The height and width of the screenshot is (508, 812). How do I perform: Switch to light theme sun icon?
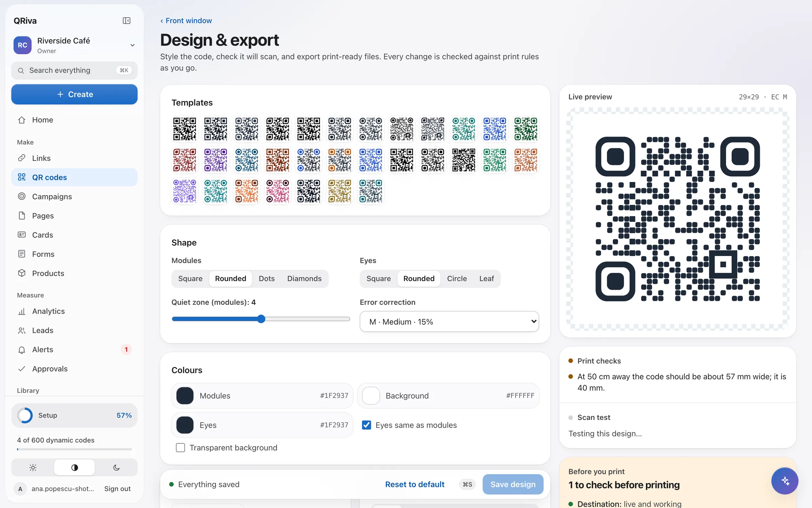(x=33, y=468)
